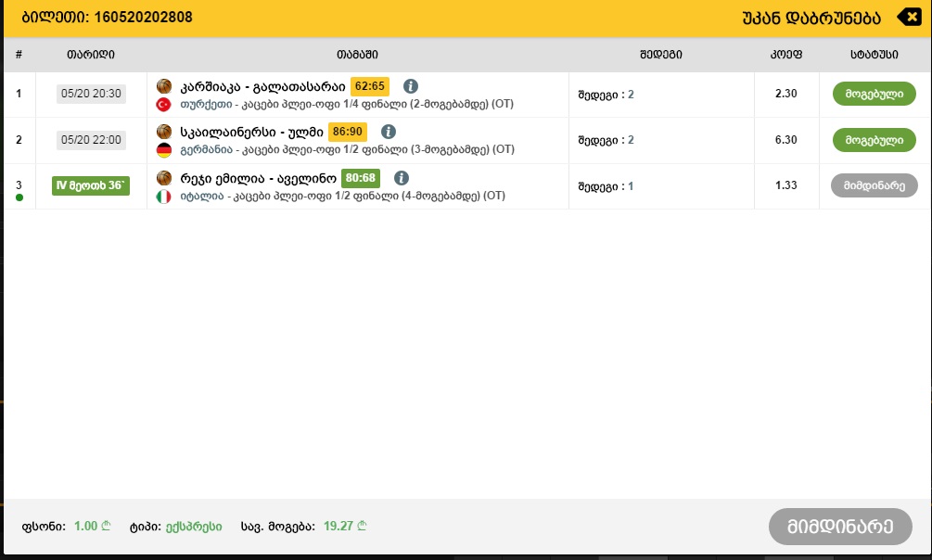Click შედეგი : 2 in row 2

(x=606, y=140)
